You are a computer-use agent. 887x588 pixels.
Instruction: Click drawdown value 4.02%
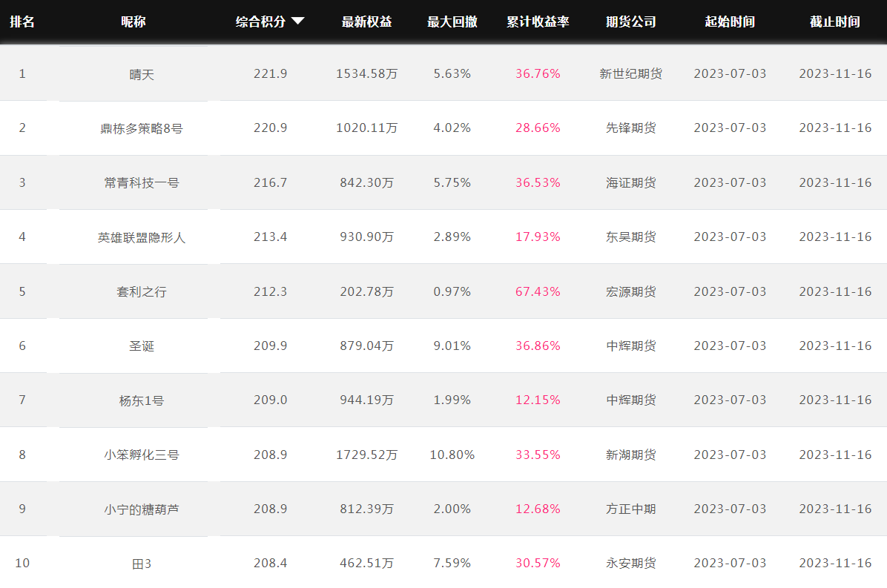(x=452, y=128)
